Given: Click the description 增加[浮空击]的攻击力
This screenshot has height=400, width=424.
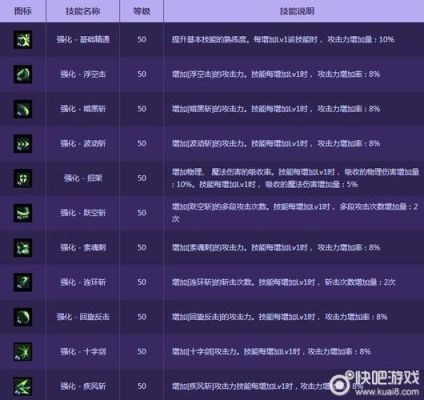Looking at the screenshot, I should [x=276, y=74].
